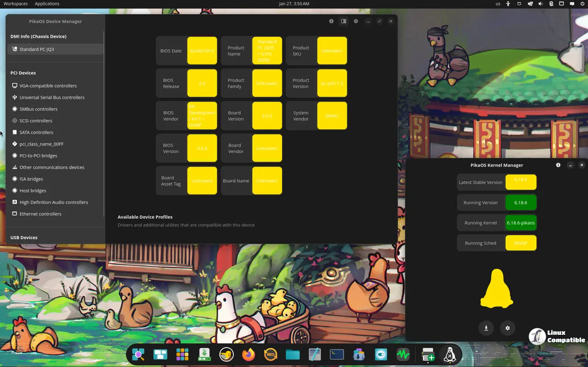The width and height of the screenshot is (588, 367).
Task: Click the Kernel Manager download icon
Action: click(x=486, y=328)
